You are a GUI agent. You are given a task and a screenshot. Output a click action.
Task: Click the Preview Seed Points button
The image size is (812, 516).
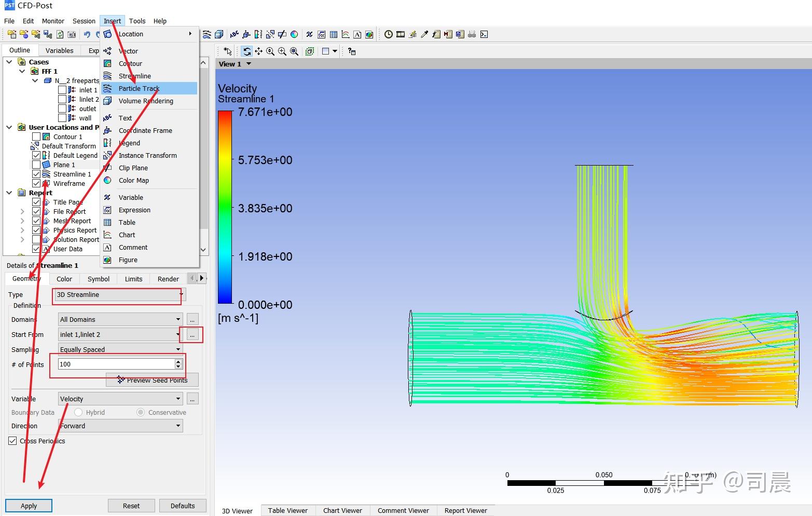click(152, 380)
